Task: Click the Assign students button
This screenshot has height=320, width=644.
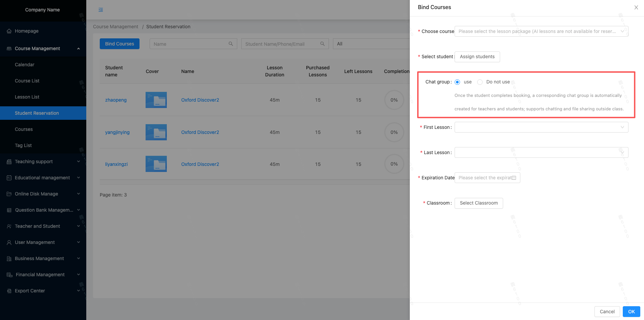Action: coord(477,57)
